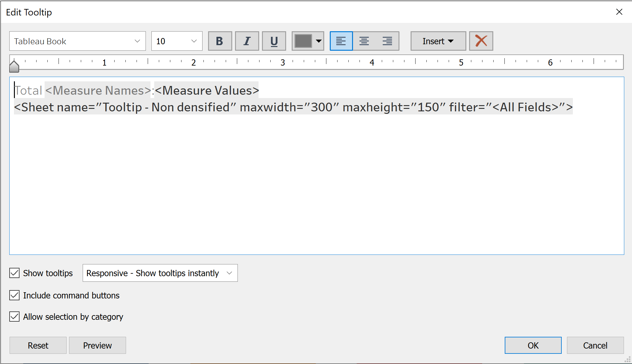Confirm with the OK button
The image size is (632, 364).
point(533,345)
